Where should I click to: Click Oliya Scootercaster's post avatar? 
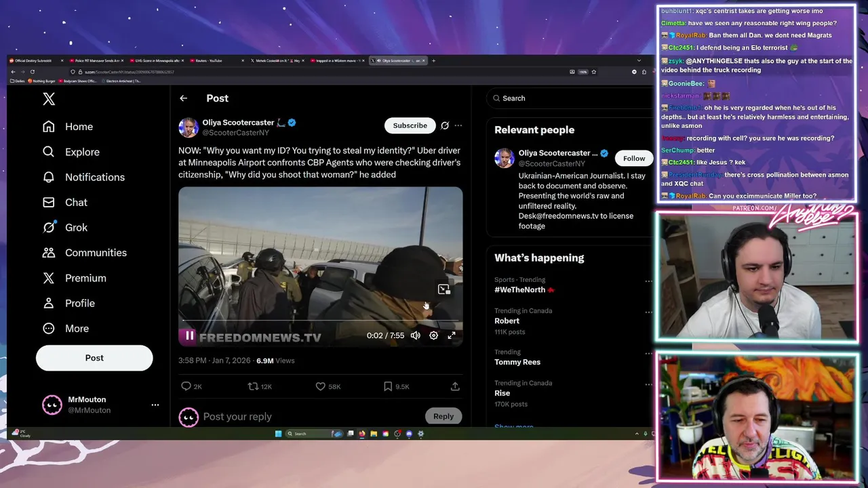pyautogui.click(x=189, y=127)
